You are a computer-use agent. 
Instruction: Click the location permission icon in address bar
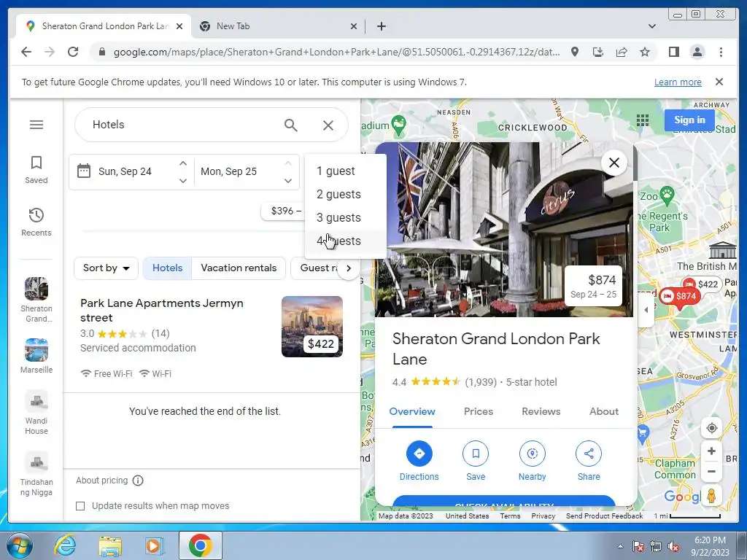click(x=575, y=52)
